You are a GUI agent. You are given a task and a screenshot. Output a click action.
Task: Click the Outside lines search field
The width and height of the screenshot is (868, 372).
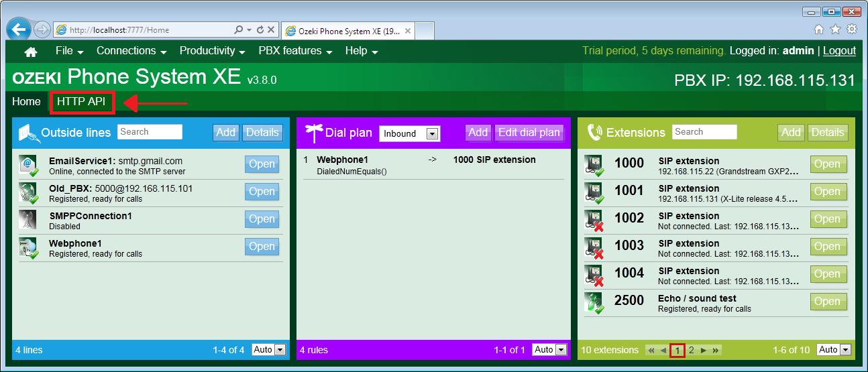[150, 132]
